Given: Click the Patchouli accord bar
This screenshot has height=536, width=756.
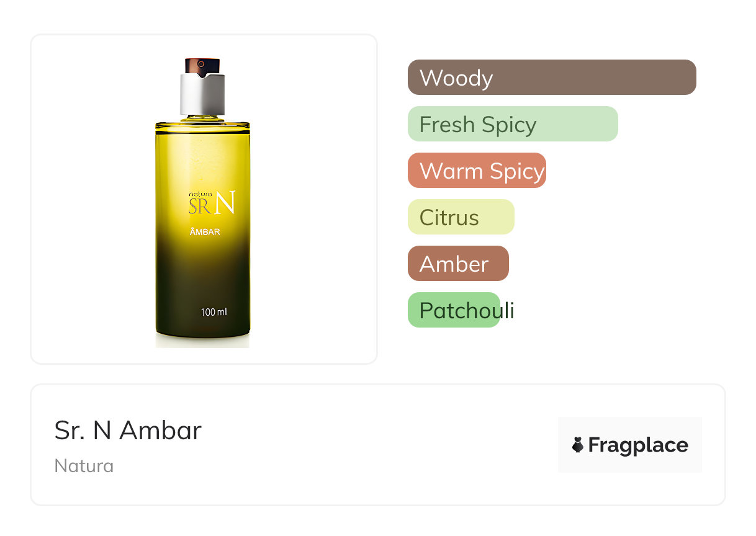Looking at the screenshot, I should 454,310.
